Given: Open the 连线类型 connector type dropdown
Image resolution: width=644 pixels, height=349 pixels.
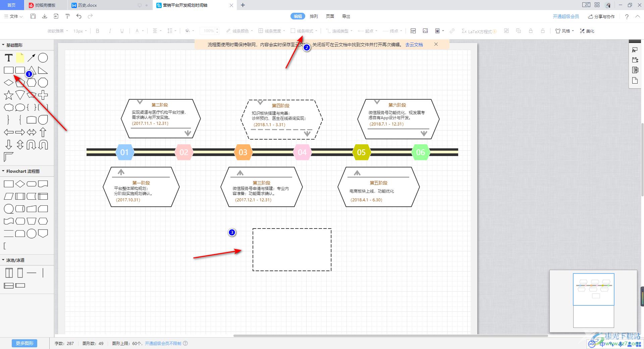Looking at the screenshot, I should [x=339, y=31].
